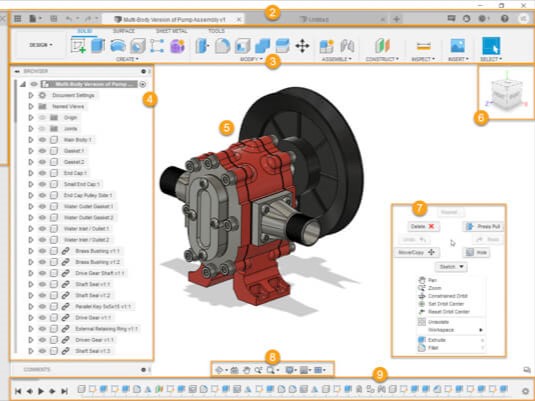Open the Help question mark icon

tap(505, 19)
